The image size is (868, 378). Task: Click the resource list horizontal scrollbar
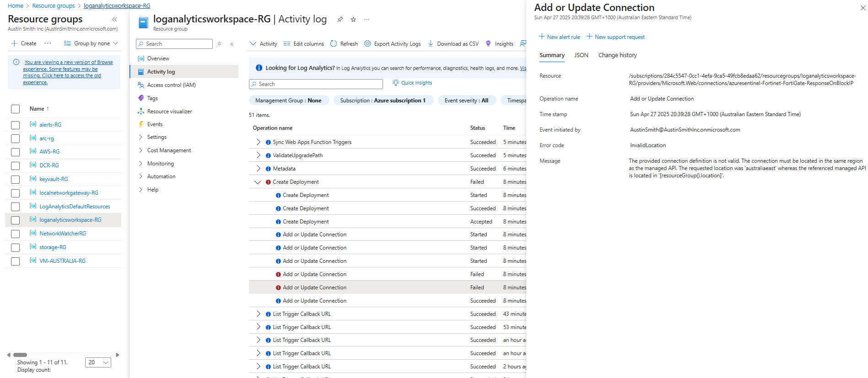point(20,355)
